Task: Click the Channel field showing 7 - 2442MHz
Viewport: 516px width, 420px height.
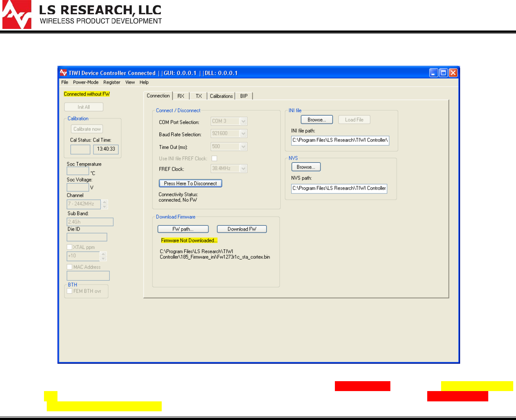Action: 84,204
